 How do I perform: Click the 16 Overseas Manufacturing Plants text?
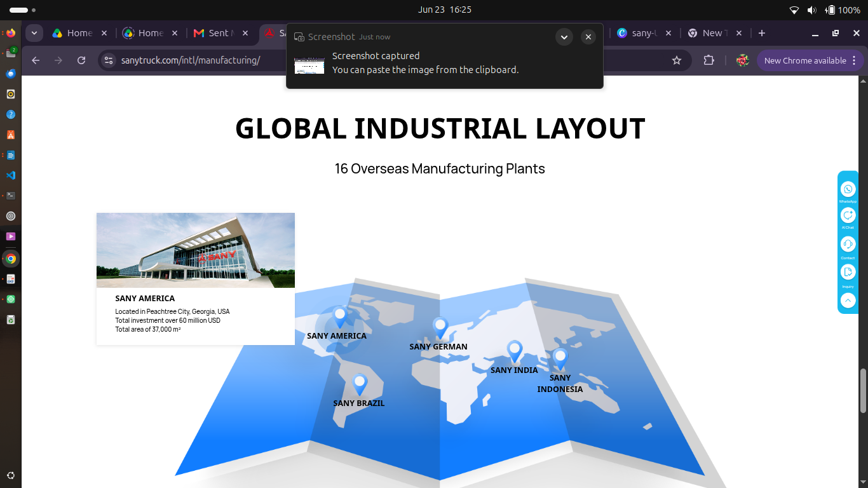pyautogui.click(x=440, y=169)
